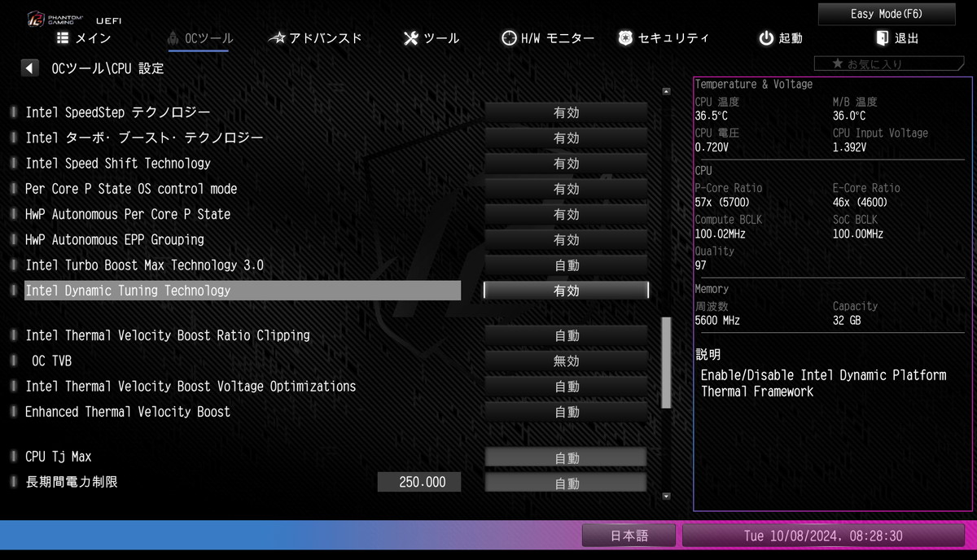Click the 250.000 power limit value field
The image size is (977, 560).
coord(419,483)
